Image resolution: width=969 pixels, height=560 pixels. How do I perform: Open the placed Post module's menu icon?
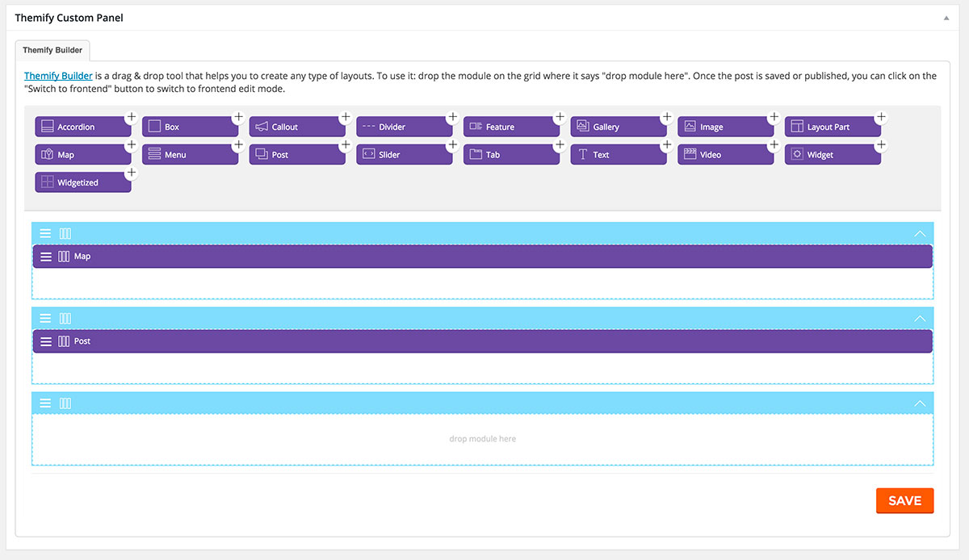pos(46,341)
